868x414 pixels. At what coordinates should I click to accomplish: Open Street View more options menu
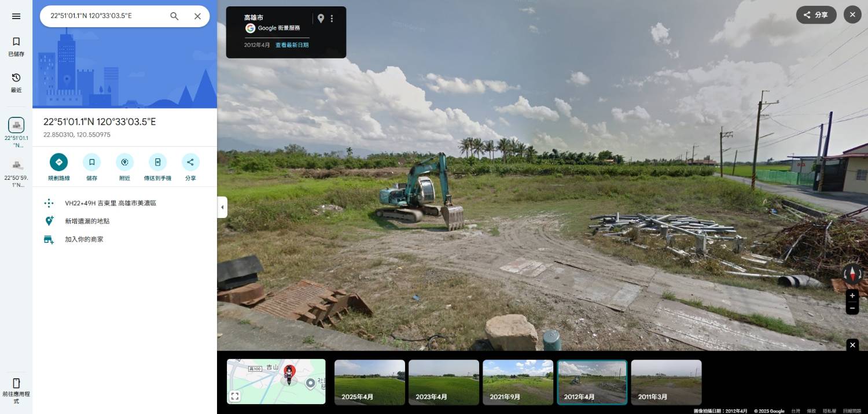pyautogui.click(x=332, y=19)
